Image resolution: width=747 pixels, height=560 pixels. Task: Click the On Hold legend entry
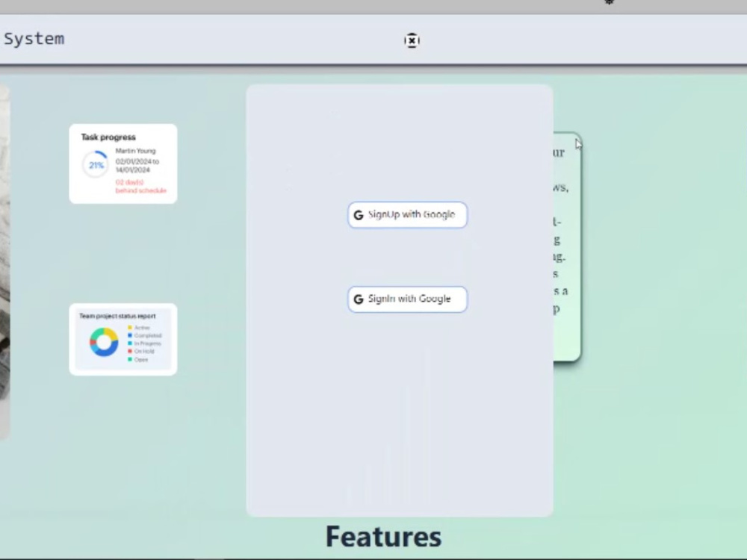(141, 352)
